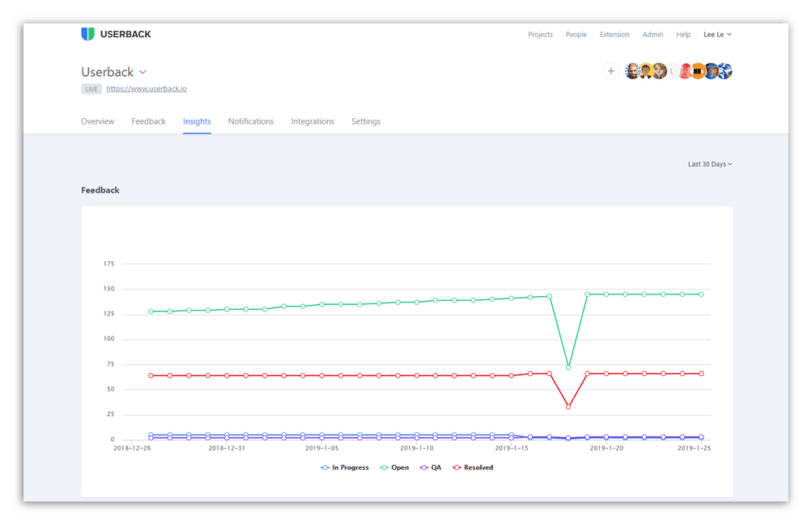812x525 pixels.
Task: Select the yellow background avatar
Action: 645,70
